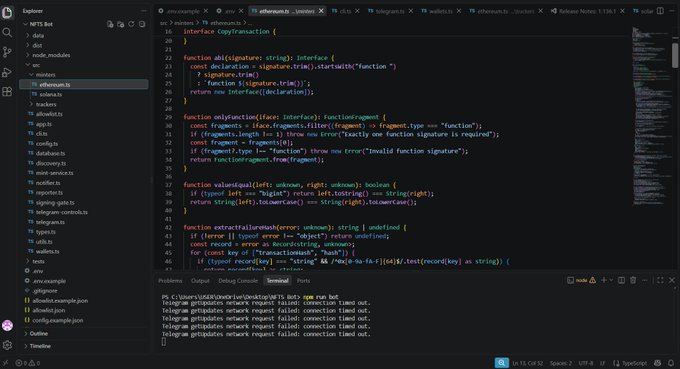680x369 pixels.
Task: Go to line via Ln, Col indicator
Action: [527, 363]
